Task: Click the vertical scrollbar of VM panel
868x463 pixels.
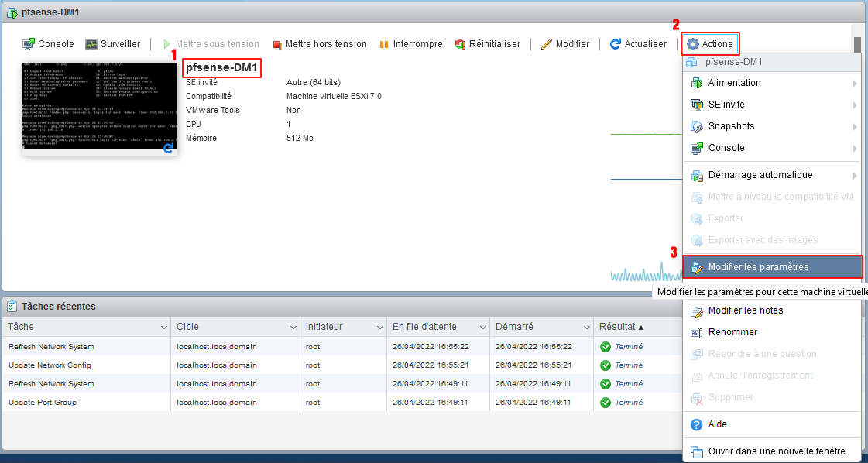Action: point(857,47)
